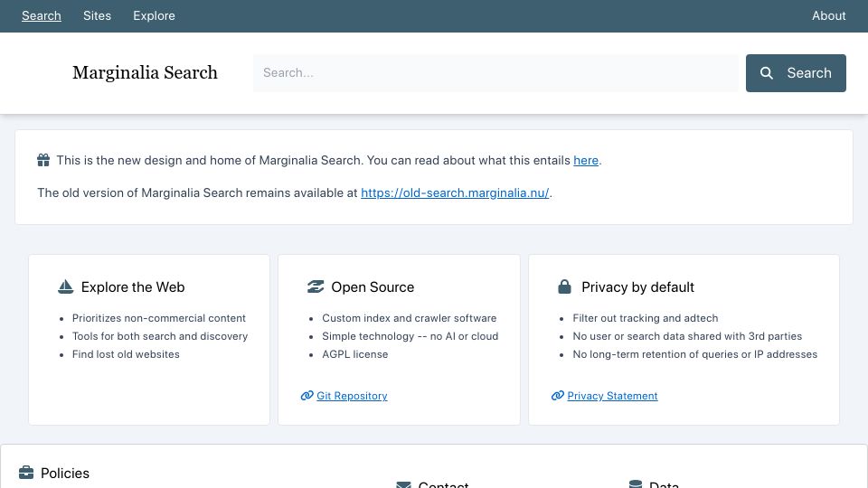Open the Git Repository link
Viewport: 868px width, 488px height.
pos(352,396)
